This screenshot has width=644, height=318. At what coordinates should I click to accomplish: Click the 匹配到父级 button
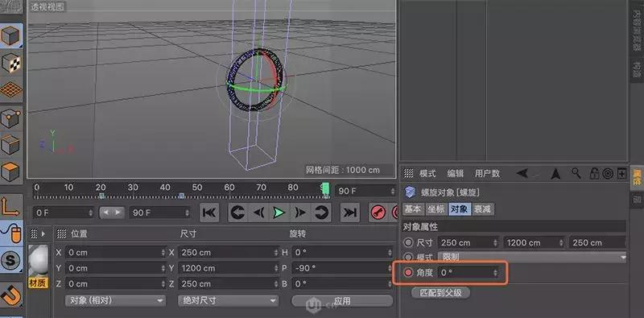[x=440, y=292]
